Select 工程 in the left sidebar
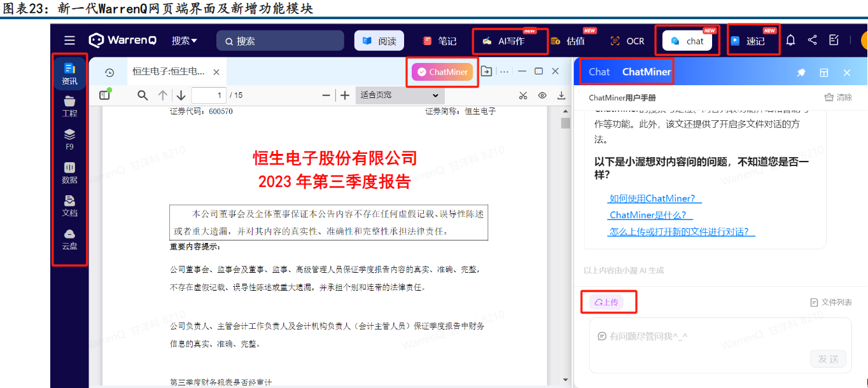The width and height of the screenshot is (868, 388). tap(69, 106)
